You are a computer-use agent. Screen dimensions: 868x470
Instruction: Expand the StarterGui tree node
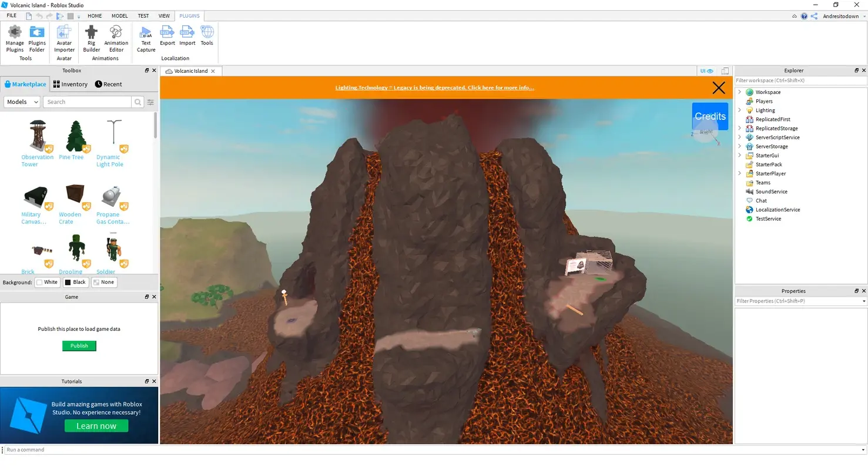point(739,156)
